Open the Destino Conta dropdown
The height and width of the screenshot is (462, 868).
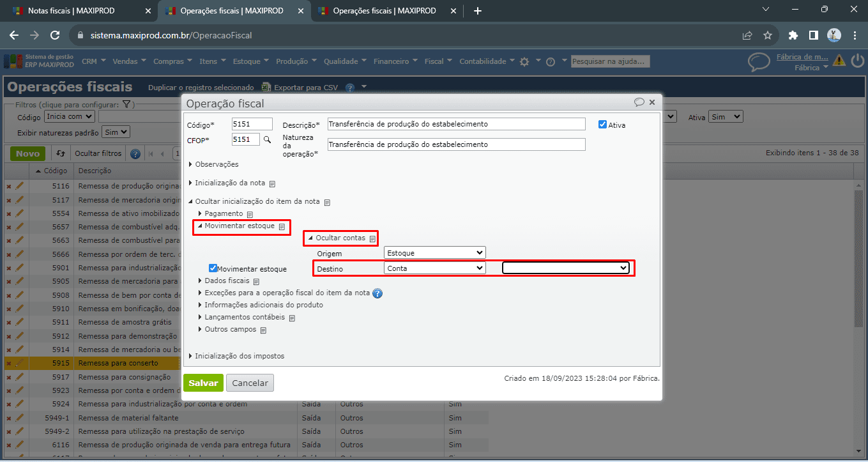point(434,268)
